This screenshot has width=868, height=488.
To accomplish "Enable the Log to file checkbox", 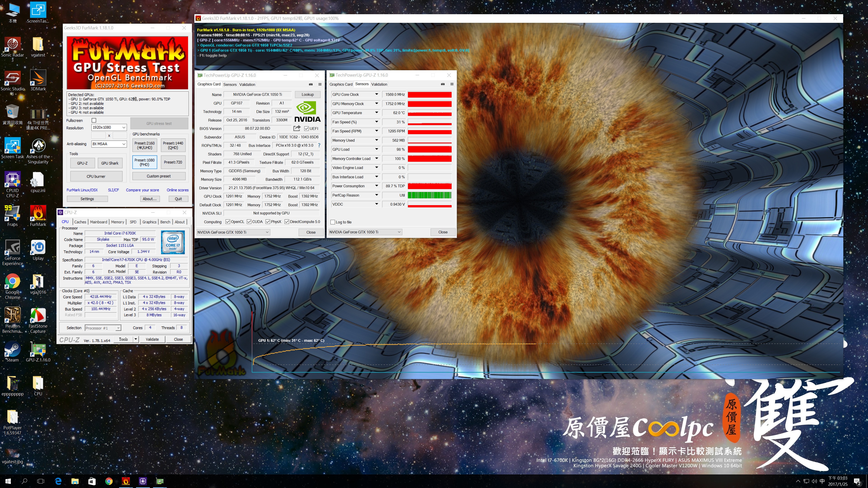I will click(333, 222).
